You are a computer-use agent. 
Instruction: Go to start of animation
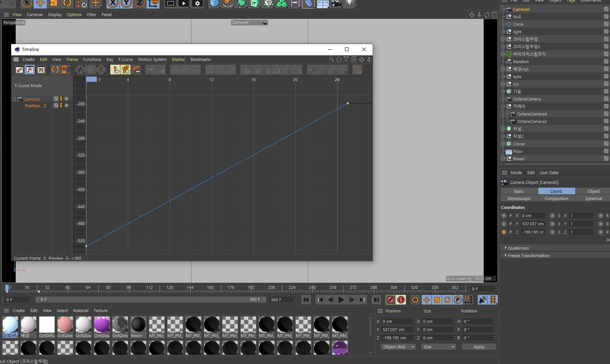click(x=306, y=300)
